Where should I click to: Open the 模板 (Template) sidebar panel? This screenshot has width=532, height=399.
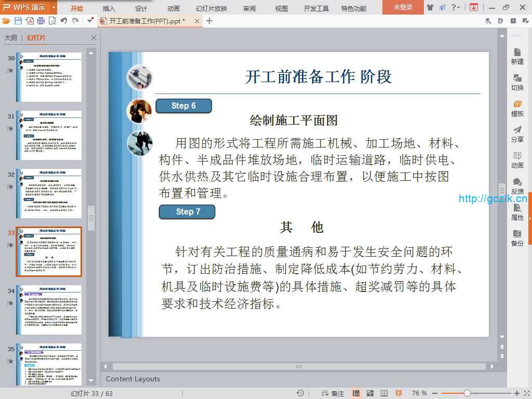click(517, 108)
